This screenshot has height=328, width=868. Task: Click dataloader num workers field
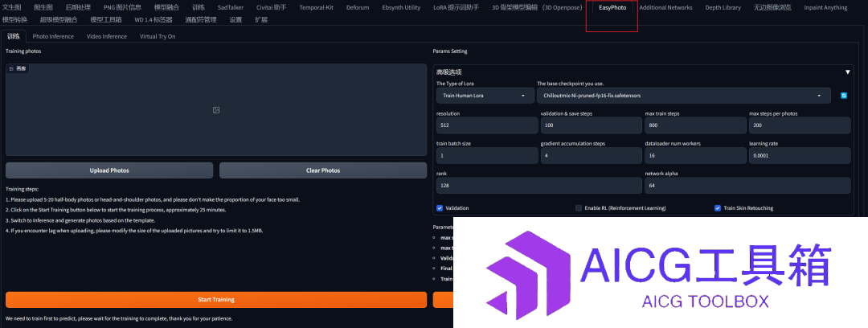[x=695, y=156]
